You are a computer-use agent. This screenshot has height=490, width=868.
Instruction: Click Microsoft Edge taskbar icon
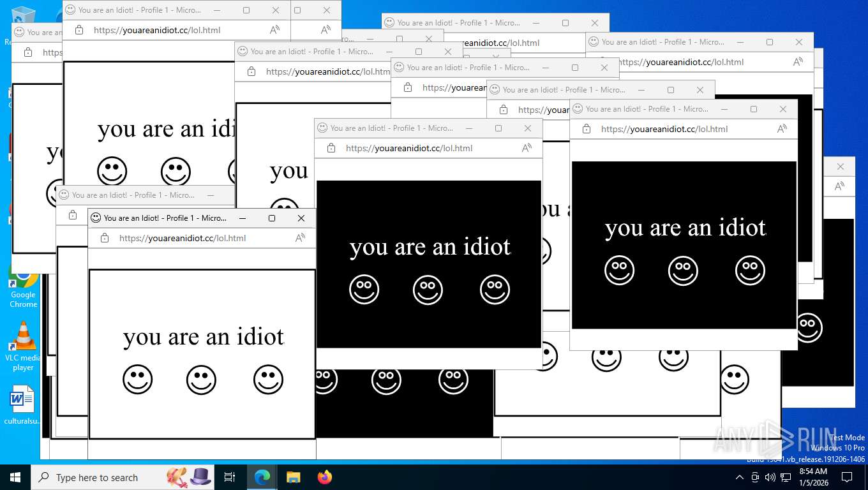click(262, 477)
